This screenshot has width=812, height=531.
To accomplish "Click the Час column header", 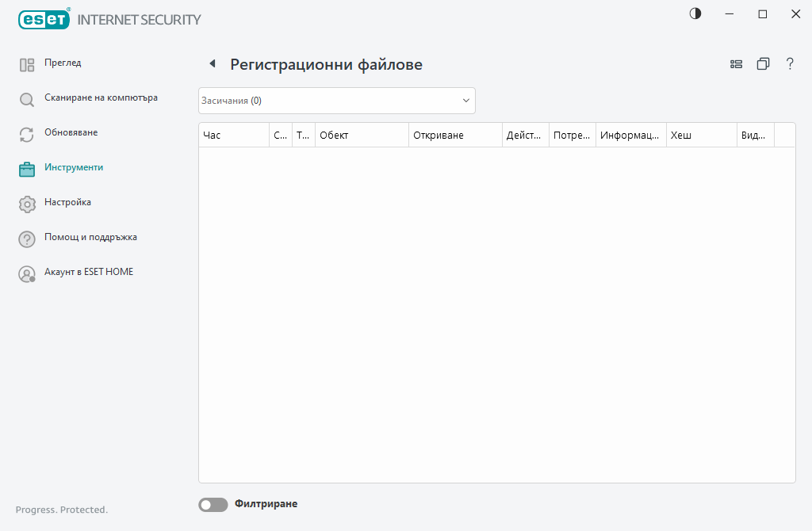I will (234, 135).
